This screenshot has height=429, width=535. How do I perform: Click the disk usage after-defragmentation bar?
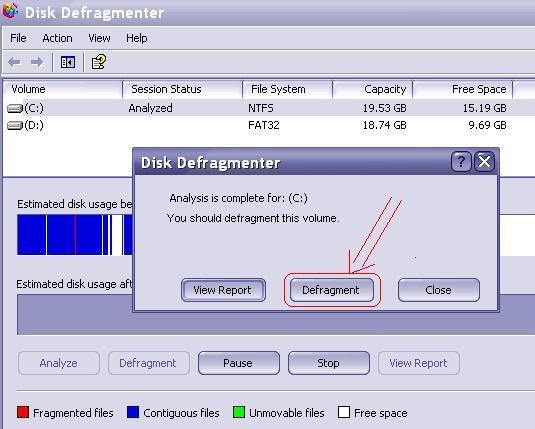(75, 315)
